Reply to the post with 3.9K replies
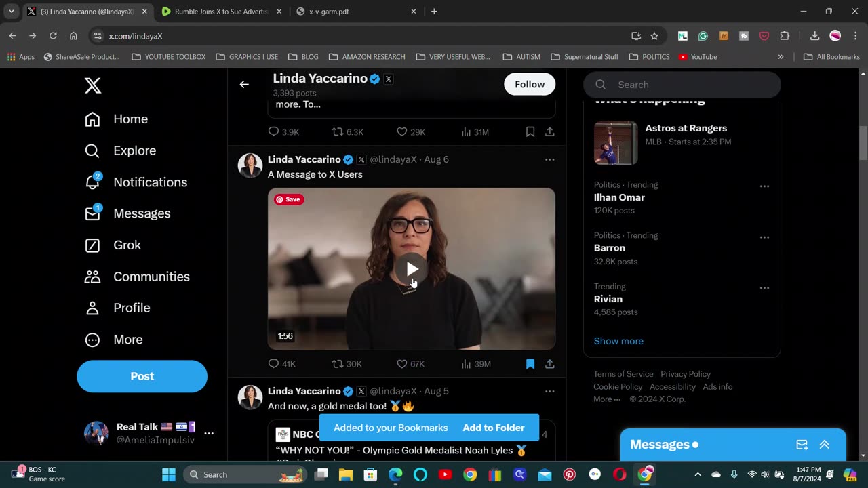 click(283, 132)
